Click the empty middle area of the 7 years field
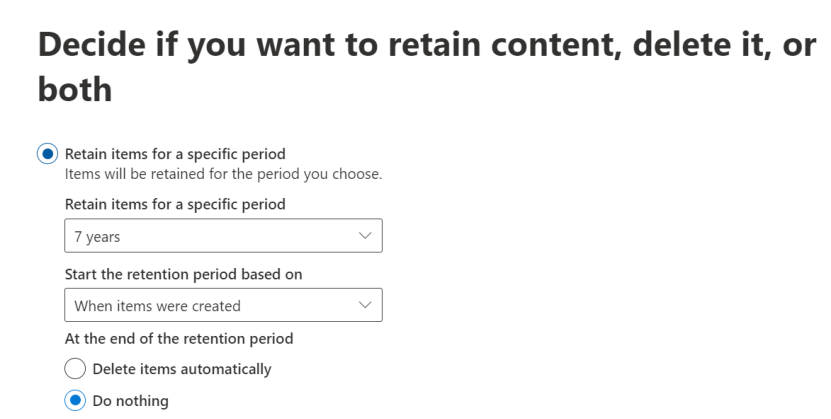The image size is (831, 419). pos(238,236)
